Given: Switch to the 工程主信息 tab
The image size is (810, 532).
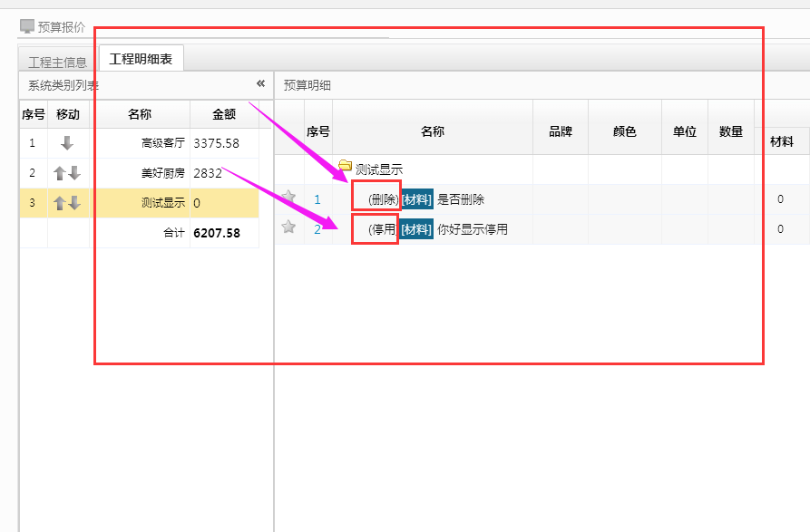Looking at the screenshot, I should (x=57, y=62).
